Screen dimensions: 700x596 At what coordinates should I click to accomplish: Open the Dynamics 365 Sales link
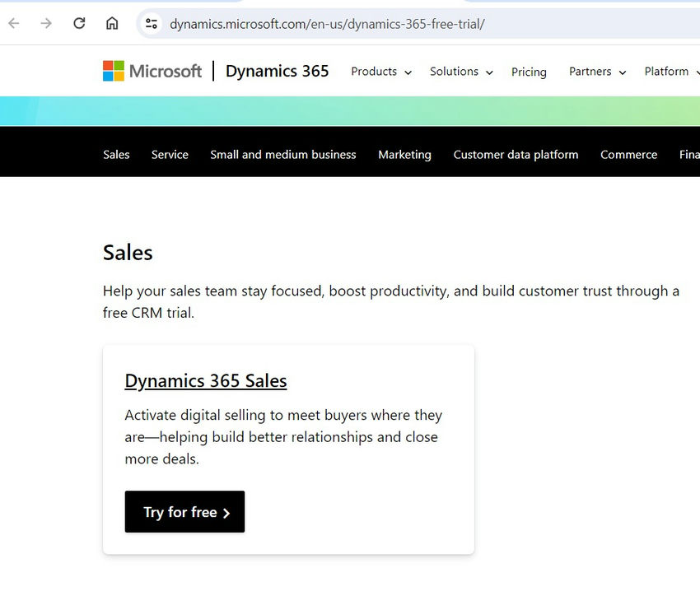pyautogui.click(x=205, y=380)
